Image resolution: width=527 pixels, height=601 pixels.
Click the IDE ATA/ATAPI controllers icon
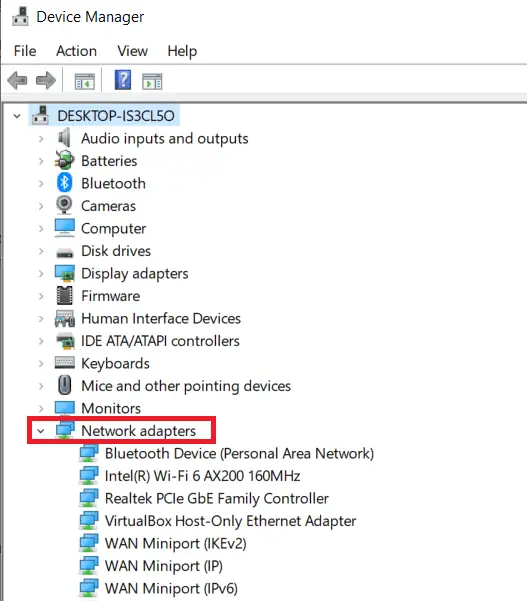[64, 341]
